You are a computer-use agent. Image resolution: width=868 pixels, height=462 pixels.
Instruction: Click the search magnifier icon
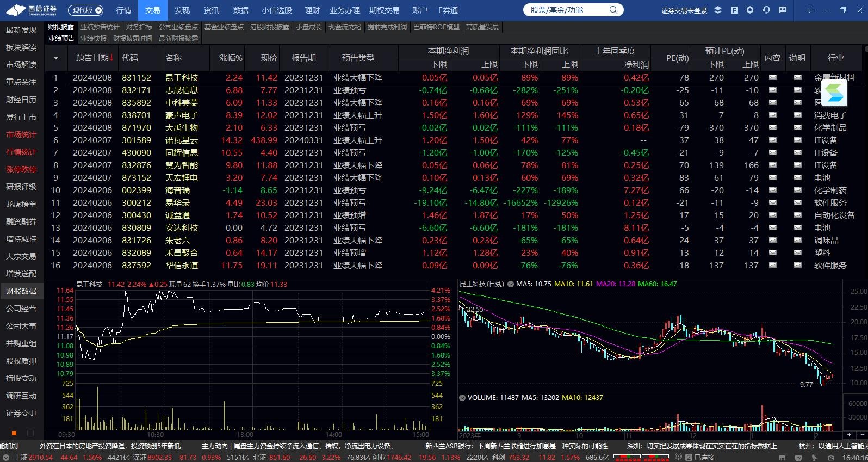[613, 10]
